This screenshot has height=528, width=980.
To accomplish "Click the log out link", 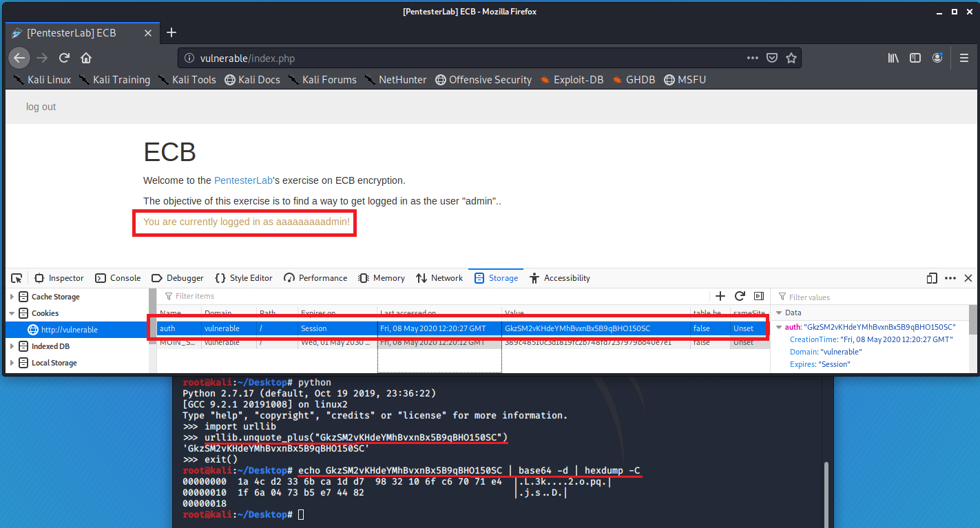I will 41,107.
